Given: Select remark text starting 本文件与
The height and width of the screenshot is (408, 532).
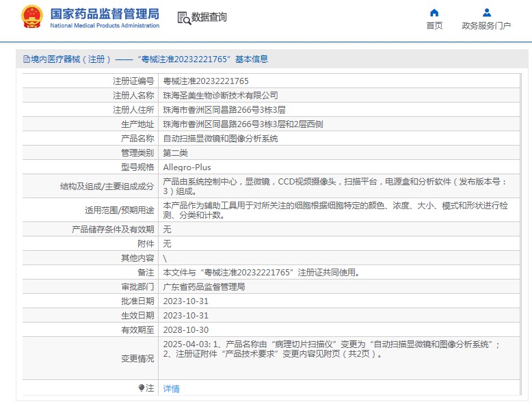Looking at the screenshot, I should (x=261, y=273).
